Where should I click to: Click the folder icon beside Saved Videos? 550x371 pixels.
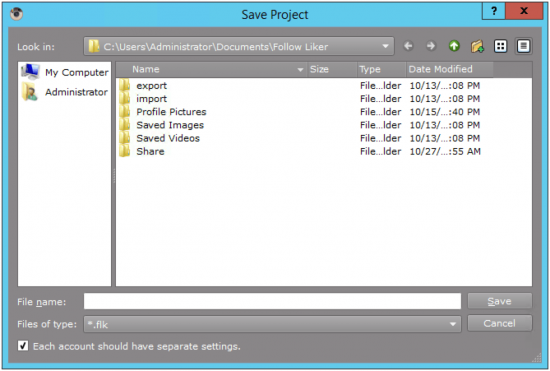pos(125,138)
